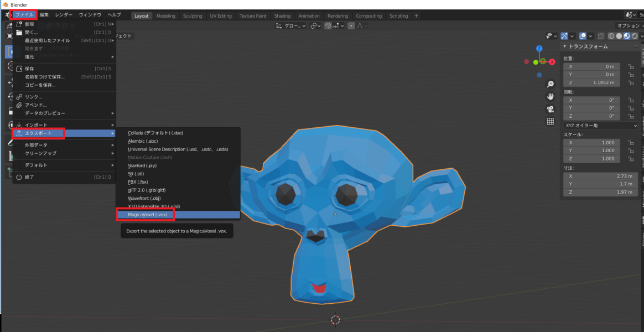The height and width of the screenshot is (332, 644).
Task: Toggle the camera view icon
Action: click(x=550, y=110)
